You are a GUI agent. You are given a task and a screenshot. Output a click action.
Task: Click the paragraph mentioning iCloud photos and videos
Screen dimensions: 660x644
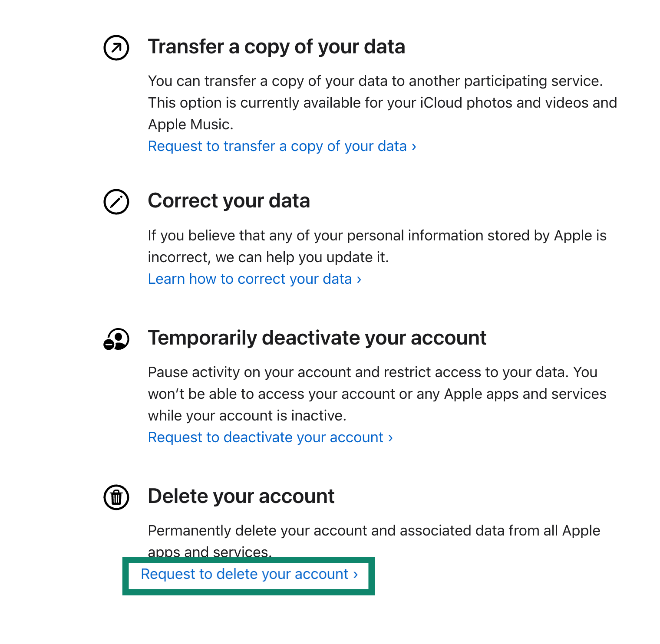[382, 103]
